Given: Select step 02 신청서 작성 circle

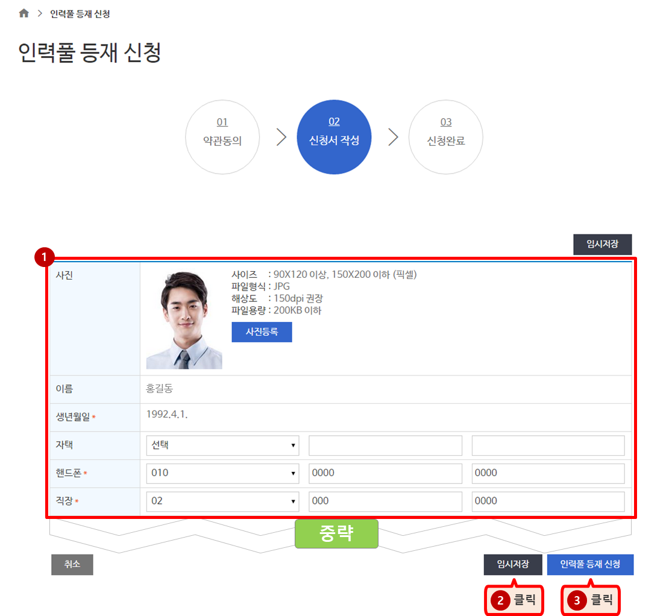Looking at the screenshot, I should tap(334, 137).
